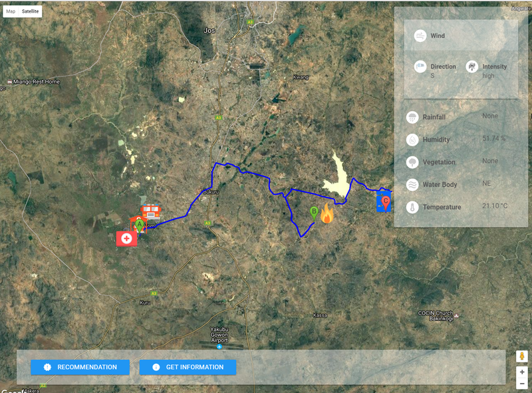Switch to the Map view tab
This screenshot has width=532, height=393.
(11, 11)
